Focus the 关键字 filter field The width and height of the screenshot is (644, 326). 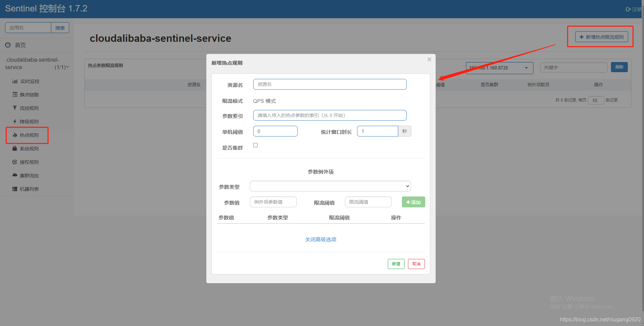pyautogui.click(x=574, y=67)
